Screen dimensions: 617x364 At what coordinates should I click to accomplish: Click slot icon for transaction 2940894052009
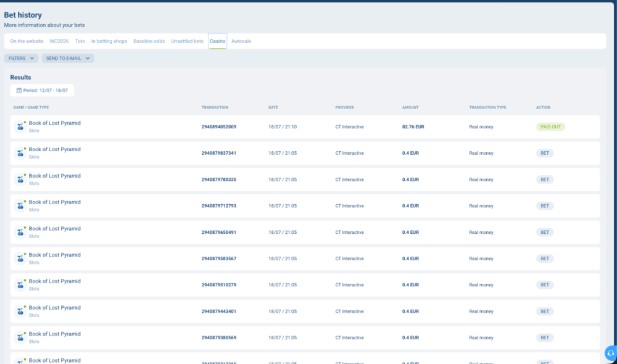click(x=20, y=126)
